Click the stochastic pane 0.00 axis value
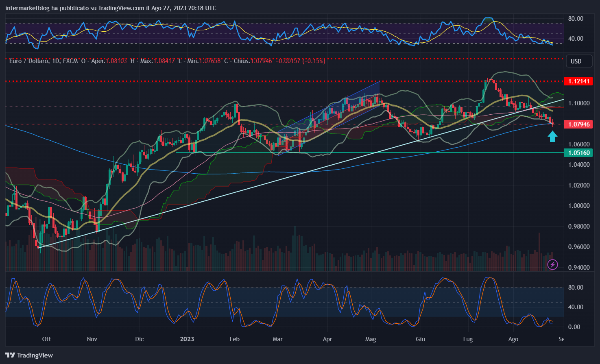600x364 pixels. tap(574, 327)
